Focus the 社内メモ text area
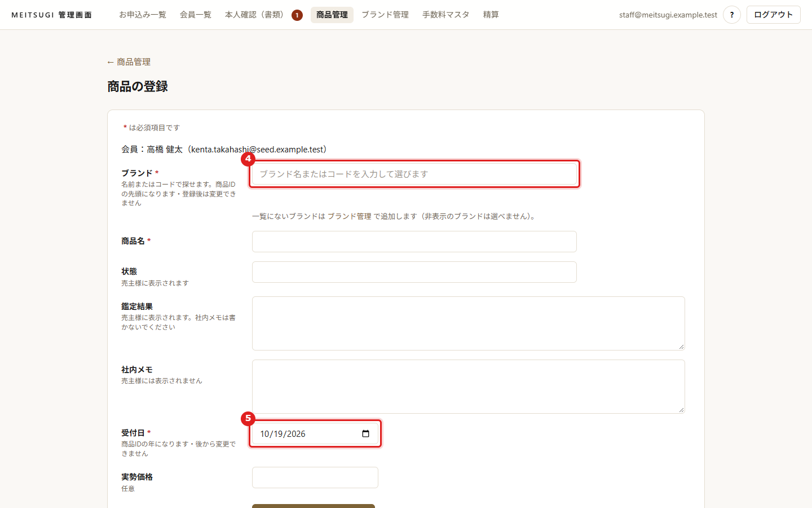 [x=469, y=387]
